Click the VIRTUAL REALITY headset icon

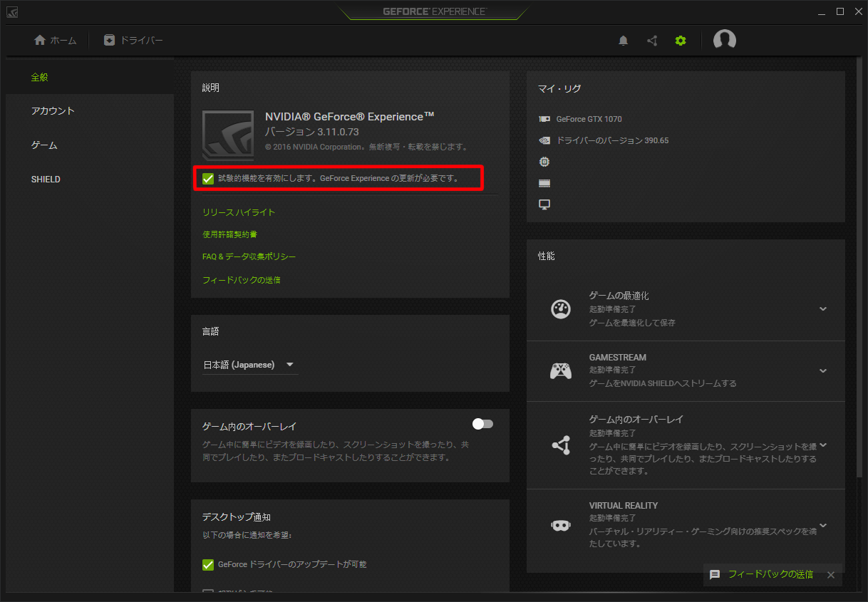(x=561, y=526)
